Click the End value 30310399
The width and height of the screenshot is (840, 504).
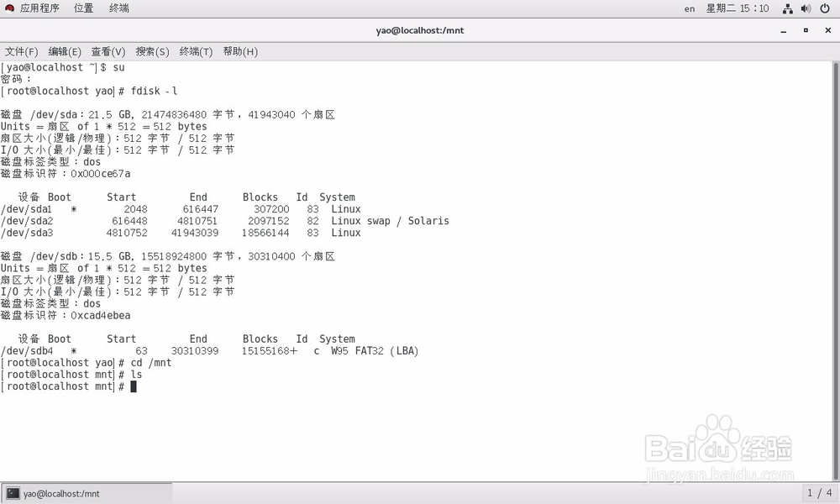[x=195, y=351]
